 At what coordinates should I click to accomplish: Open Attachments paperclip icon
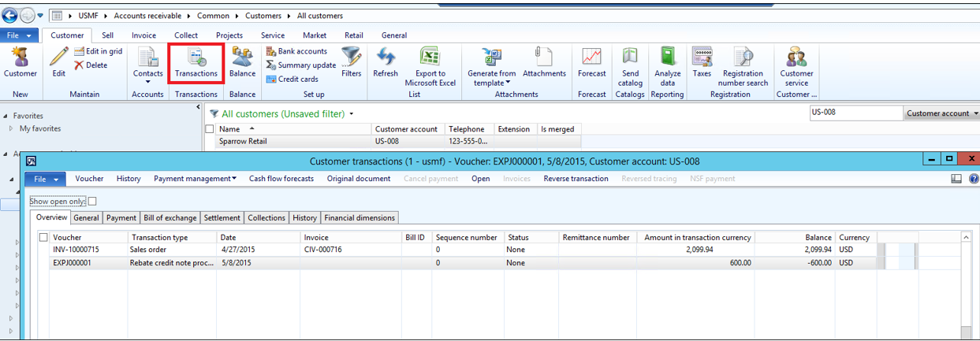544,62
